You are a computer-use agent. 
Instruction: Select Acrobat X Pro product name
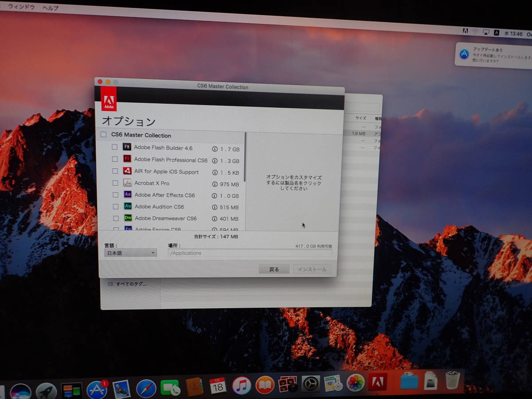point(152,183)
